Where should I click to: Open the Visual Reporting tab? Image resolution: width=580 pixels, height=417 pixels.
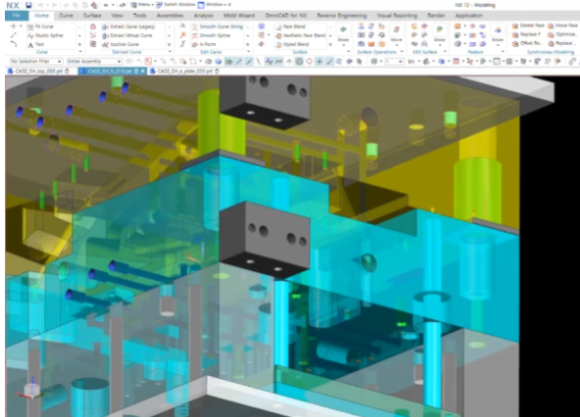(x=397, y=16)
